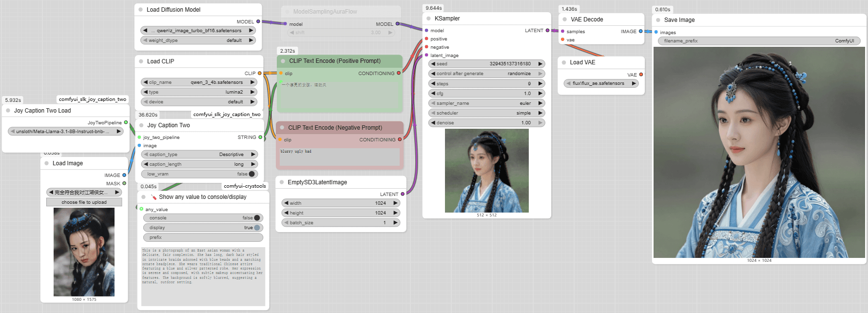868x313 pixels.
Task: Open the caption_type dropdown showing Descriptive
Action: [199, 155]
